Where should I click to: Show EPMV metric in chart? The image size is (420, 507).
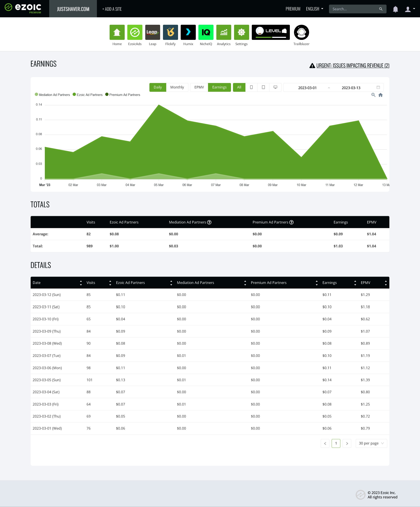point(199,87)
